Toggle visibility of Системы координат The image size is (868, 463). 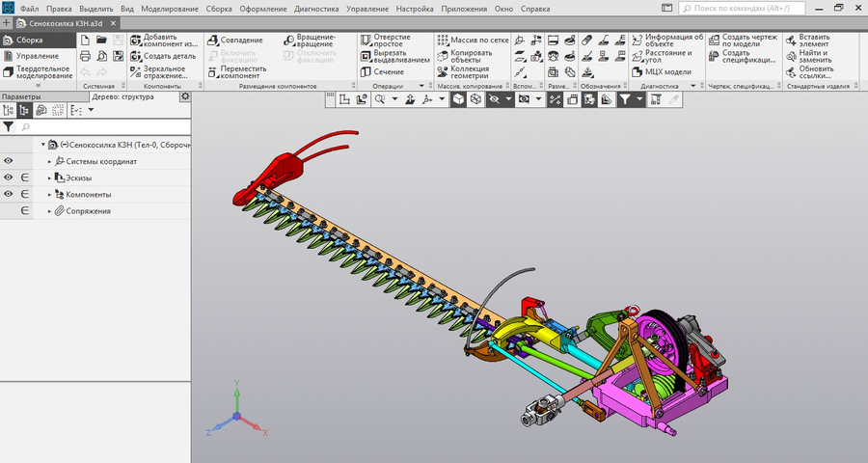(8, 161)
